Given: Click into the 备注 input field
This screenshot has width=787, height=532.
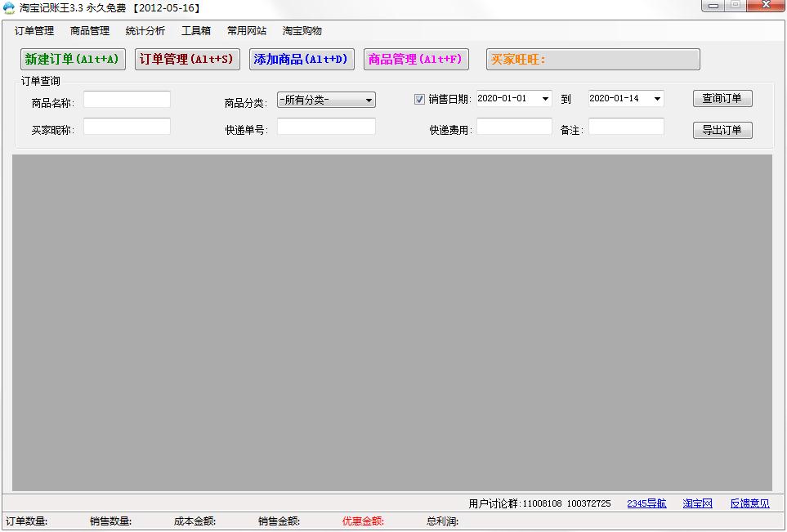Looking at the screenshot, I should (626, 127).
